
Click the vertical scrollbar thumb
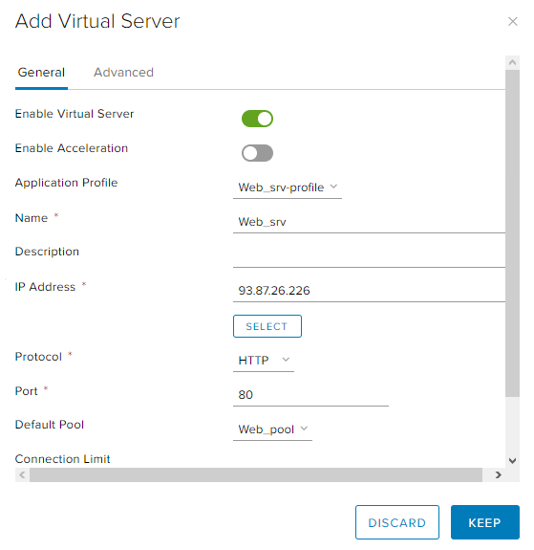[x=512, y=233]
